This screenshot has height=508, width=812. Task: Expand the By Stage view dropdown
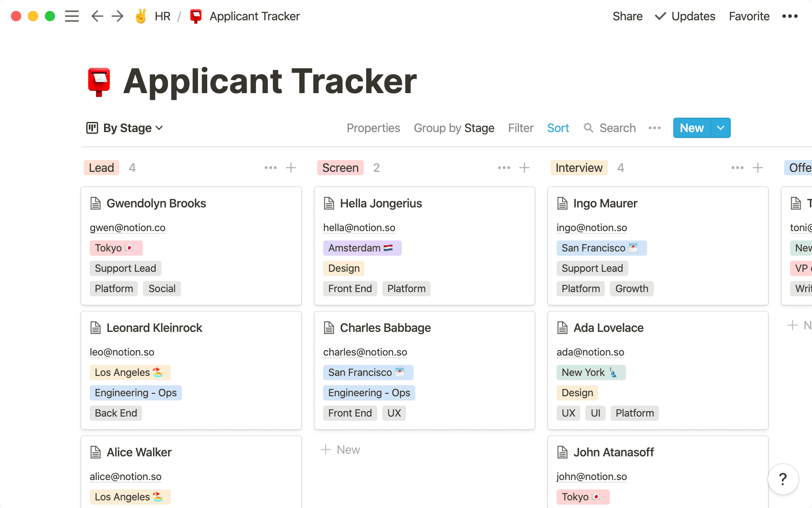click(159, 128)
